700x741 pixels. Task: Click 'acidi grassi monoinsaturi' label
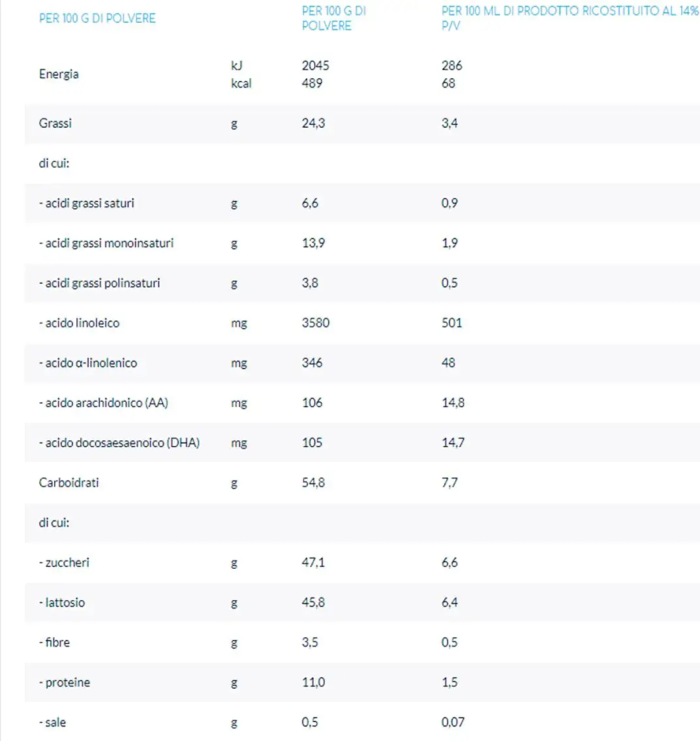coord(106,243)
